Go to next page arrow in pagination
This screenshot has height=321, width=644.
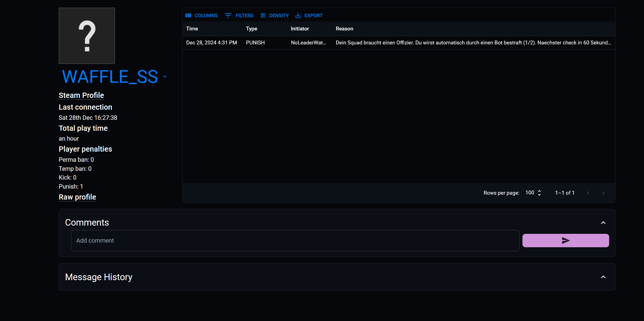click(x=603, y=193)
